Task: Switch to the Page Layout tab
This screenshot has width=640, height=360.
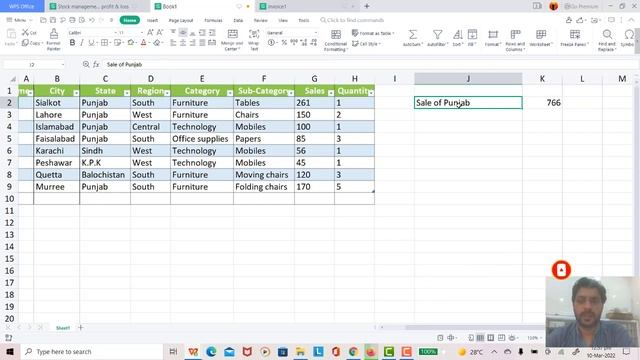Action: tap(181, 20)
